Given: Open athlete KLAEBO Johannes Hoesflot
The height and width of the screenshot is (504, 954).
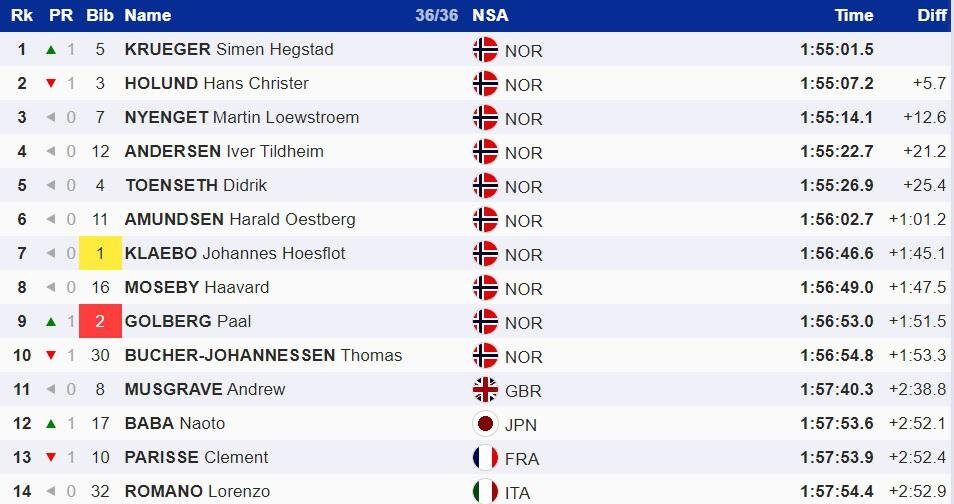Looking at the screenshot, I should coord(235,253).
